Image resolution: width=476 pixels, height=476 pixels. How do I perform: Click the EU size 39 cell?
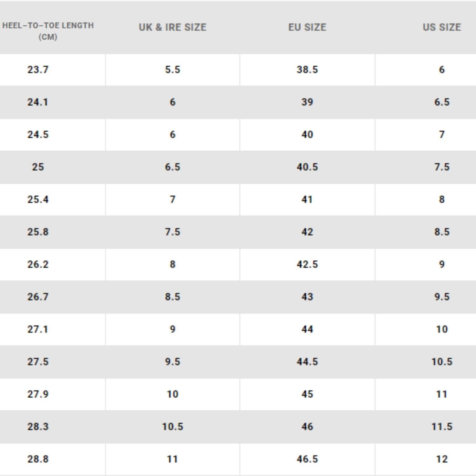point(307,102)
